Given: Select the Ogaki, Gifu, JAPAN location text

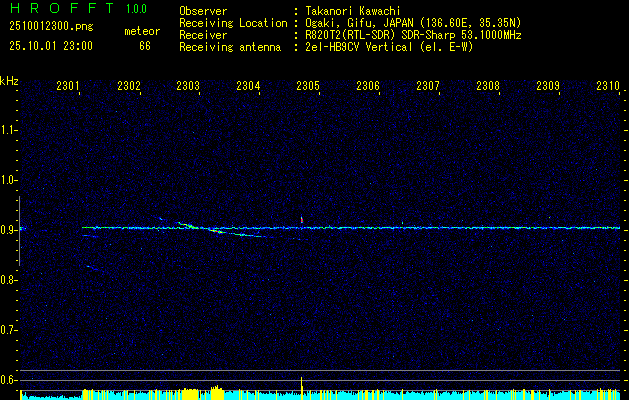Looking at the screenshot, I should point(413,23).
